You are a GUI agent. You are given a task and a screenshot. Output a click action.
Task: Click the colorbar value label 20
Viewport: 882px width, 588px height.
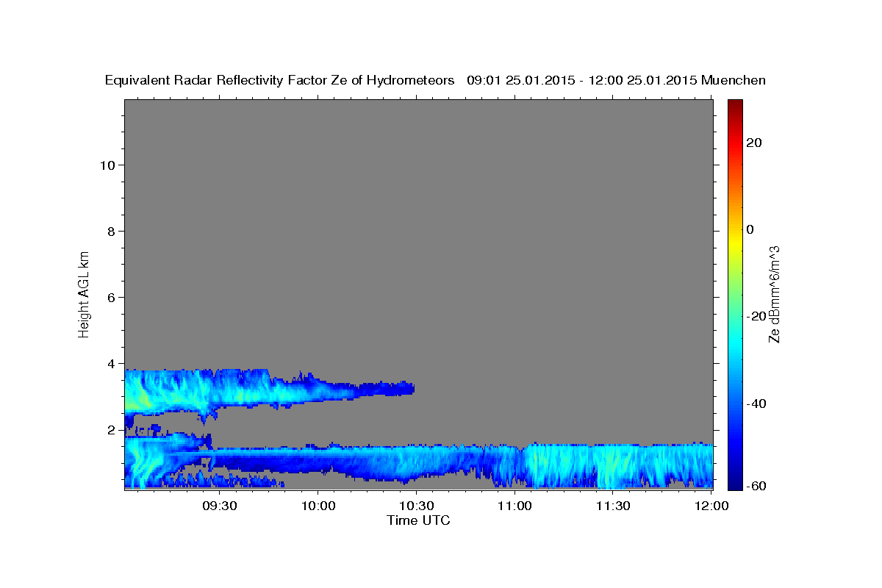[755, 143]
